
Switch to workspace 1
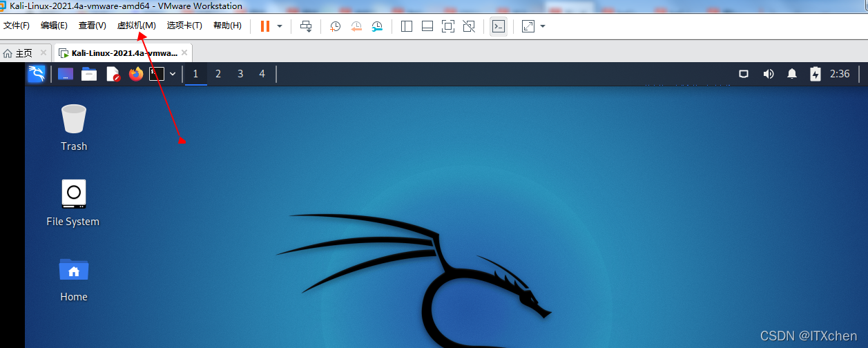click(196, 74)
